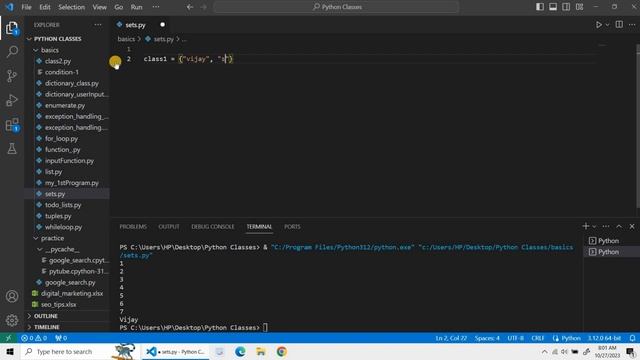Switch to the PROBLEMS tab
The height and width of the screenshot is (360, 640).
coord(133,227)
